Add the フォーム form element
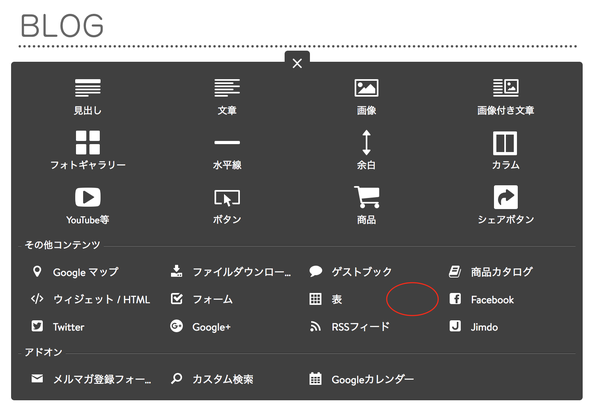 (x=202, y=299)
